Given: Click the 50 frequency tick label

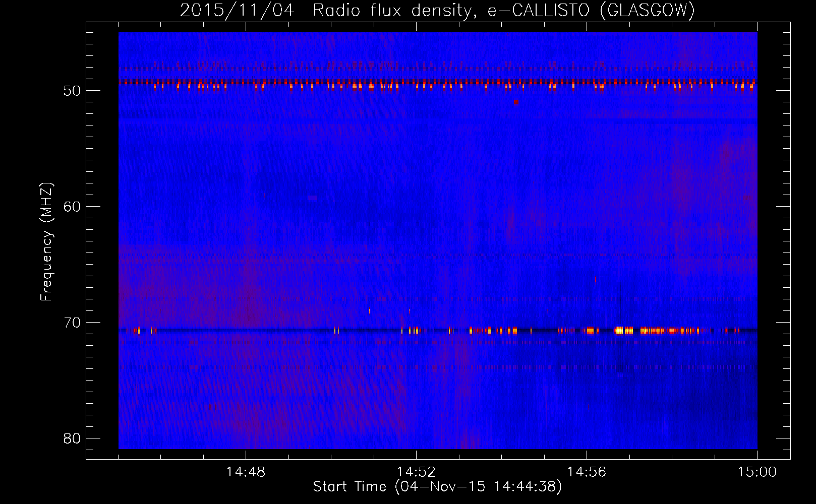Looking at the screenshot, I should point(72,91).
